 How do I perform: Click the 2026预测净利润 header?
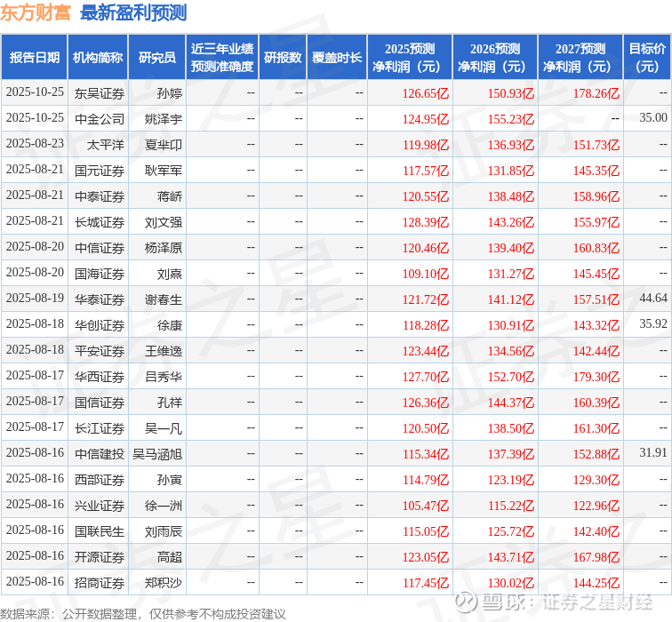coord(495,58)
